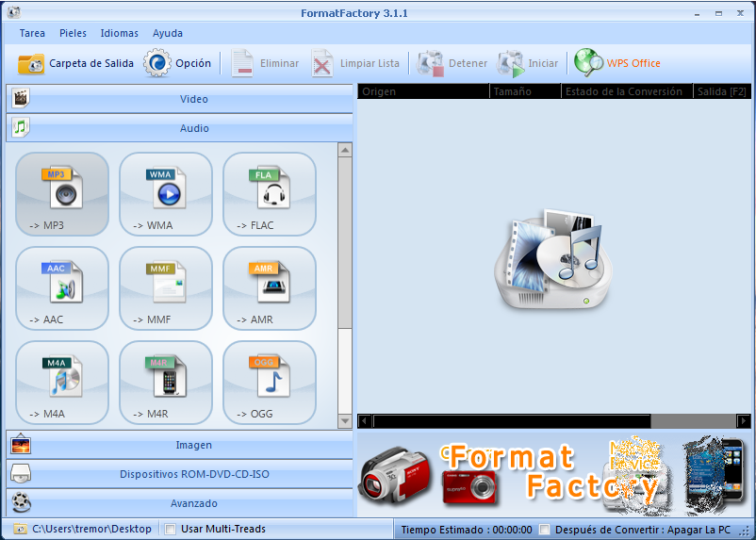Click the Salida [F2] column header
756x540 pixels.
[722, 91]
